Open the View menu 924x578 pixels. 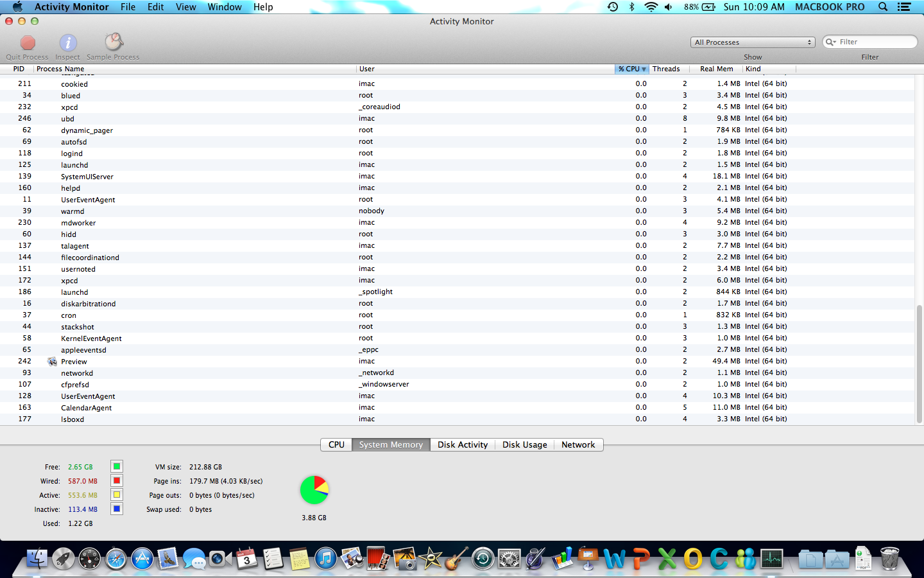(186, 6)
